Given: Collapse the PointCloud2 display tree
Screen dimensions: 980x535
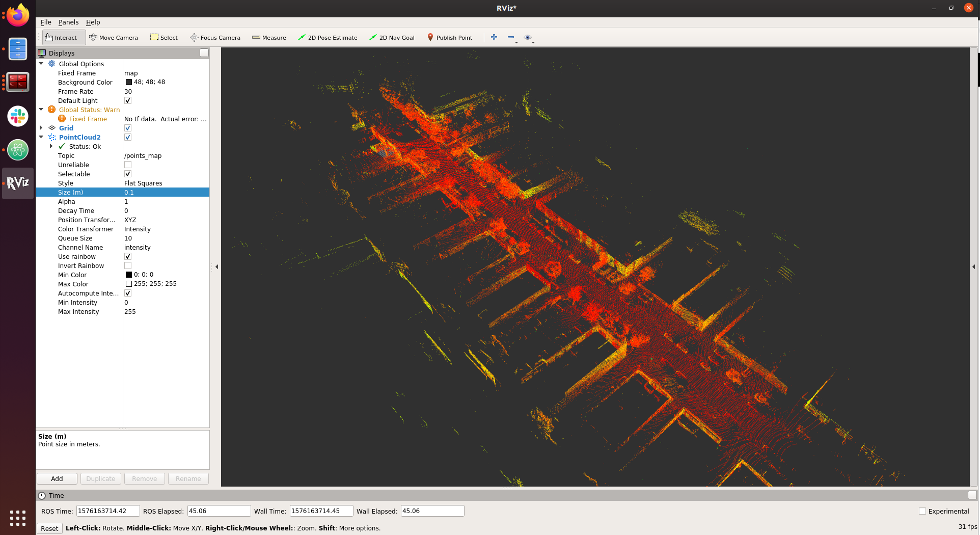Looking at the screenshot, I should (41, 137).
